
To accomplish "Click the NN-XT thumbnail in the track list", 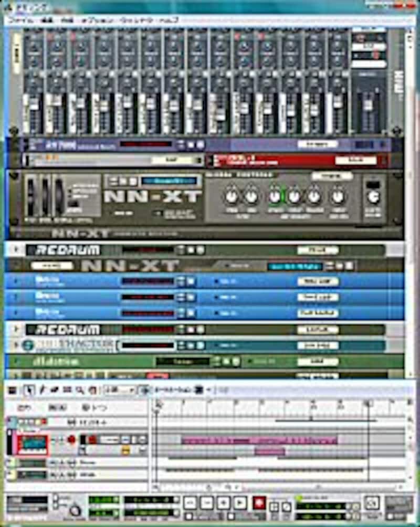I will 32,445.
